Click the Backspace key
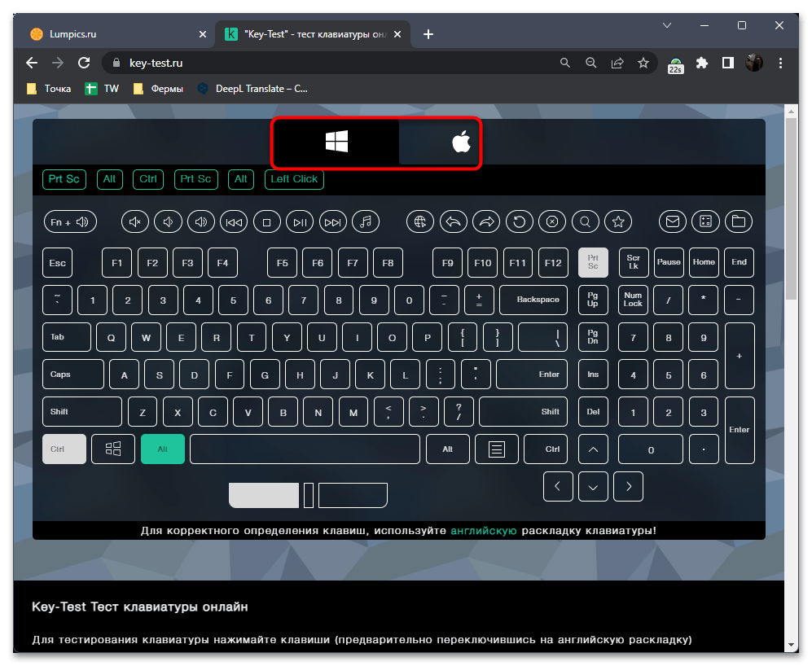This screenshot has width=812, height=666. (533, 300)
